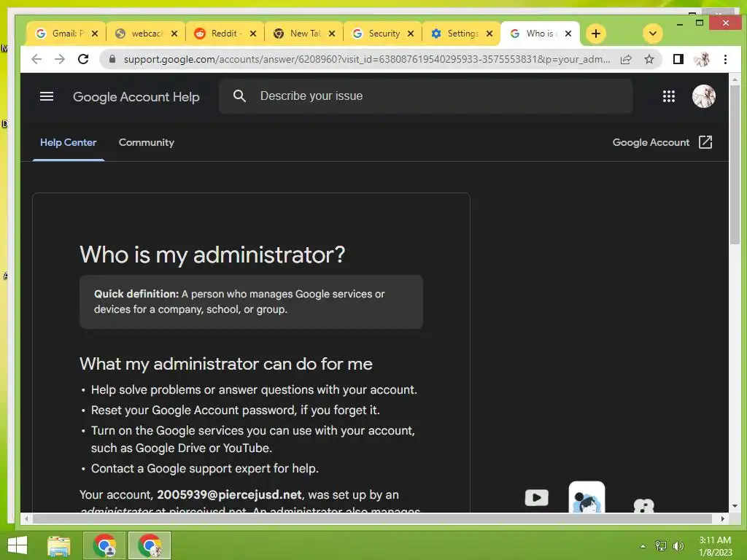Switch to first Chrome taskbar window
The image size is (747, 560).
[x=104, y=545]
